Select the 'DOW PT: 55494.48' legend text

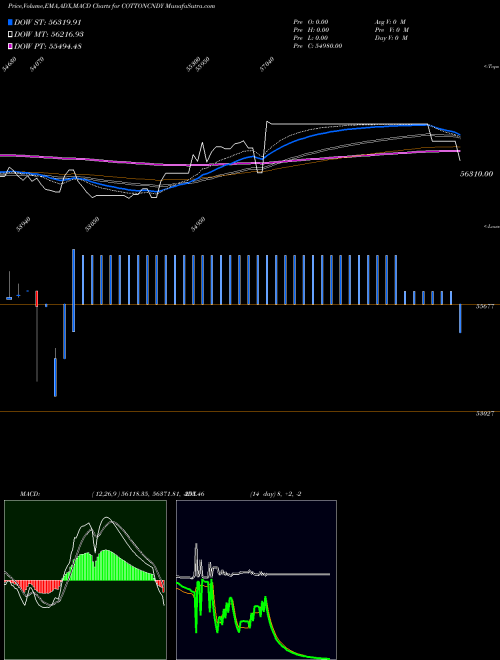click(x=48, y=46)
